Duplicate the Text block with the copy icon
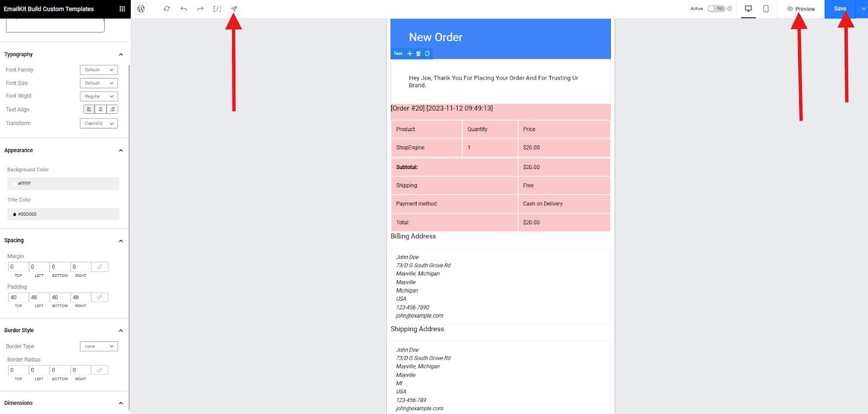Image resolution: width=868 pixels, height=414 pixels. click(427, 54)
